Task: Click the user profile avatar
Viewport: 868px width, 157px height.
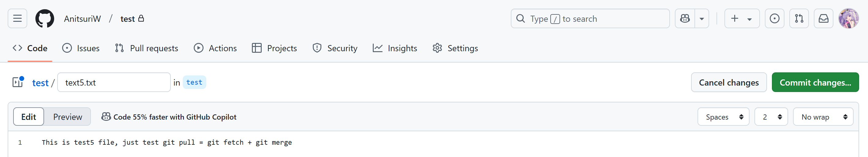Action: 848,19
